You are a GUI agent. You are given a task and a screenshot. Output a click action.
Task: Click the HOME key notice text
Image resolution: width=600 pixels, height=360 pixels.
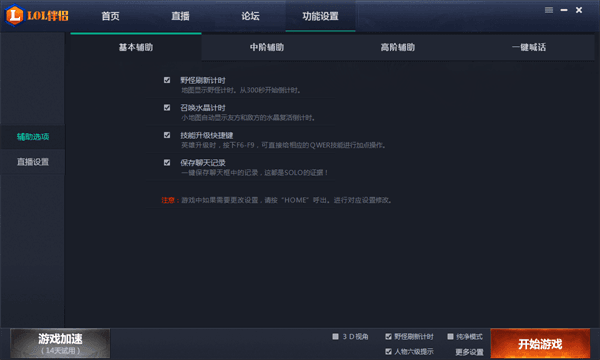point(276,200)
